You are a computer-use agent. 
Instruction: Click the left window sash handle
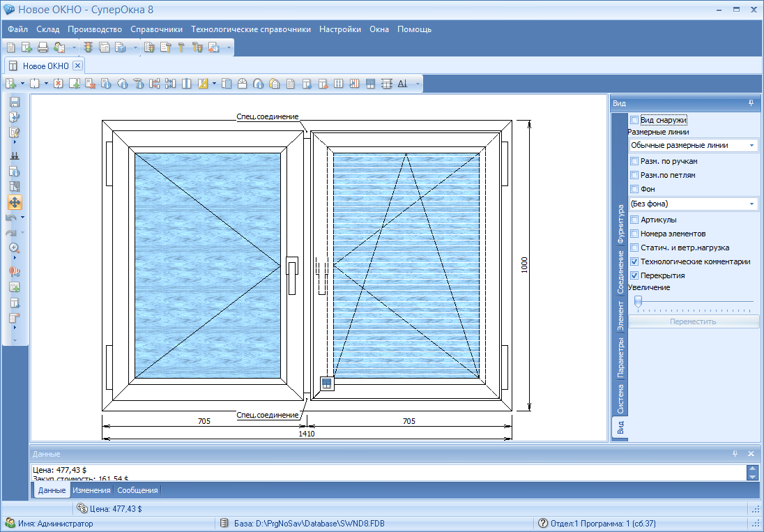click(291, 275)
